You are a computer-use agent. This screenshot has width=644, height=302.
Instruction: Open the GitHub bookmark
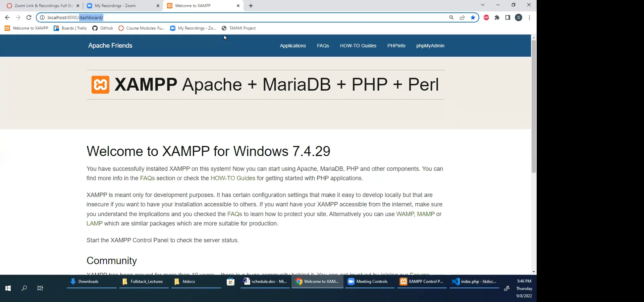pos(102,28)
